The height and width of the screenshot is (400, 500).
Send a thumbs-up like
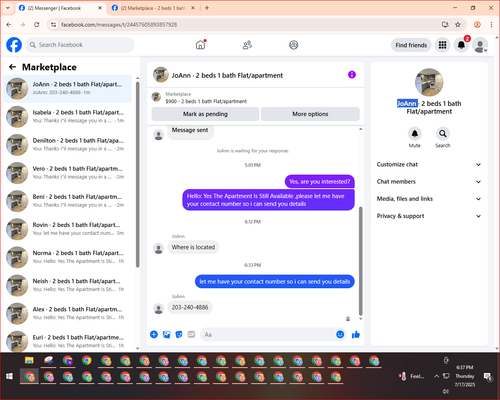(x=356, y=334)
